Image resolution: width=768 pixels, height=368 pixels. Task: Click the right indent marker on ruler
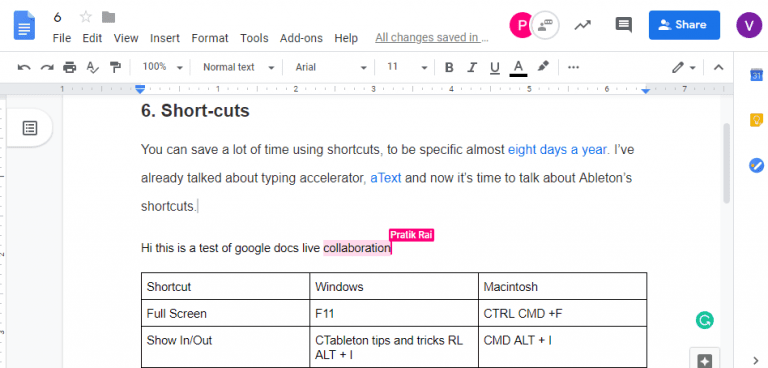[646, 91]
